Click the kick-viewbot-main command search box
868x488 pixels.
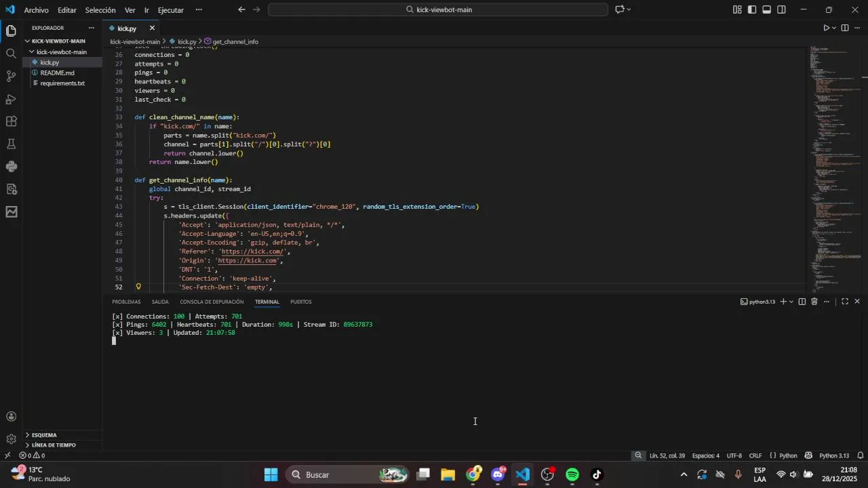438,9
